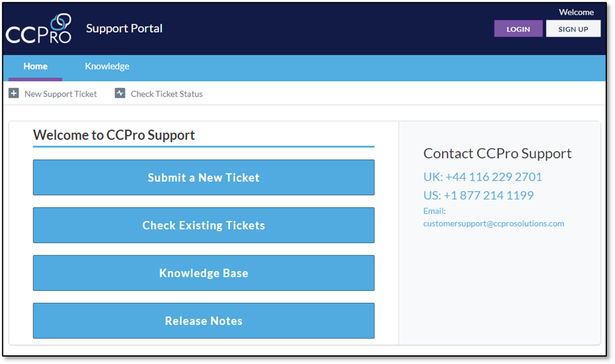Click the Support Portal title
Viewport: 615px width, 364px height.
click(124, 28)
